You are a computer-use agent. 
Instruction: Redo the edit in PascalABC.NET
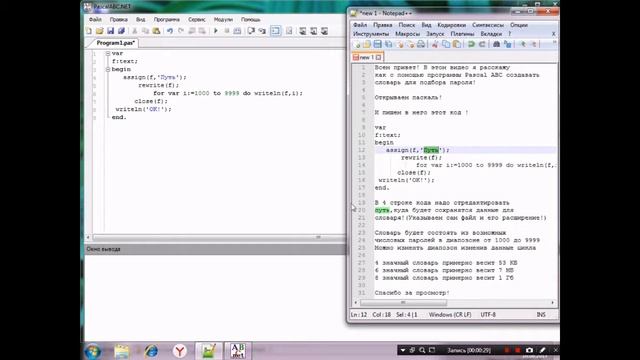click(x=181, y=31)
